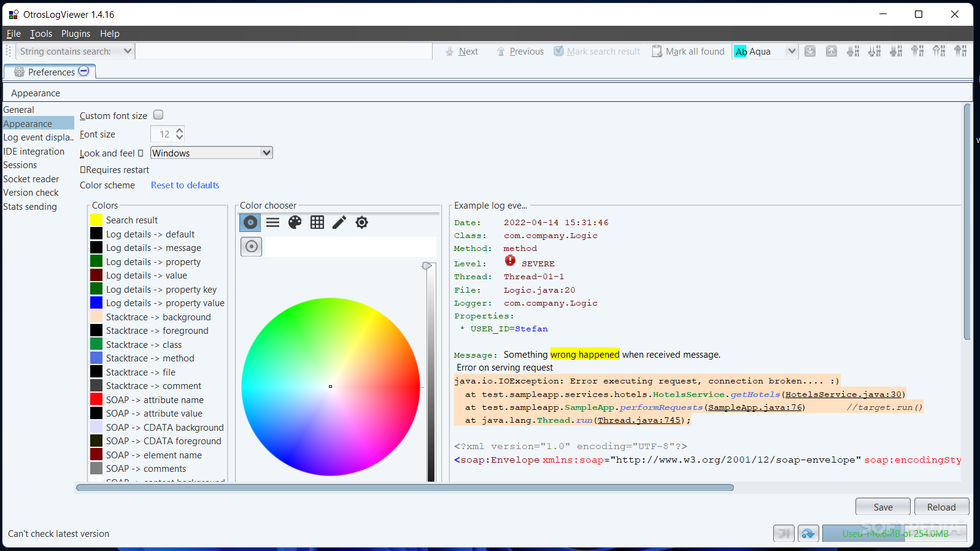Viewport: 980px width, 551px height.
Task: Increase font size with up stepper arrow
Action: point(179,130)
